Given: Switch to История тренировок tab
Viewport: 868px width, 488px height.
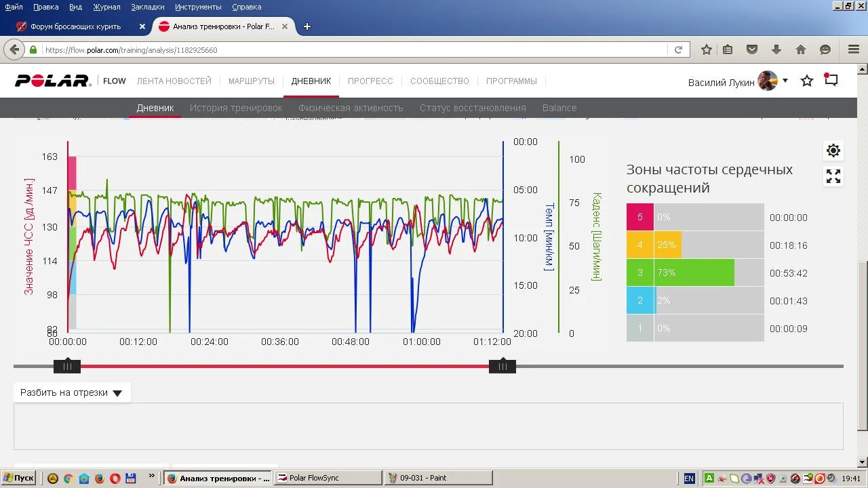Looking at the screenshot, I should pyautogui.click(x=236, y=108).
